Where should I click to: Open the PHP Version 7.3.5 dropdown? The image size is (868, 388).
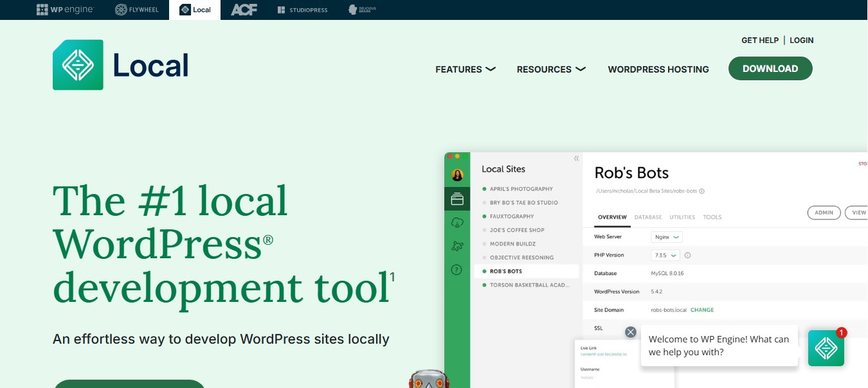(x=665, y=255)
